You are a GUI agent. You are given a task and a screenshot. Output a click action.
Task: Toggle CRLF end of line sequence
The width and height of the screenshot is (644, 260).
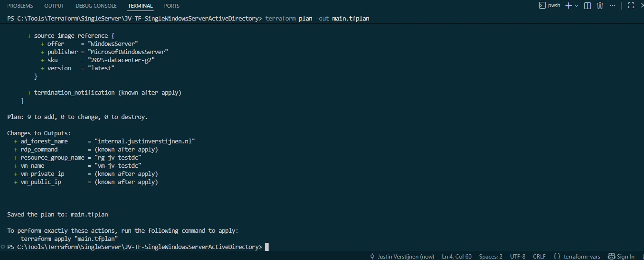tap(539, 256)
